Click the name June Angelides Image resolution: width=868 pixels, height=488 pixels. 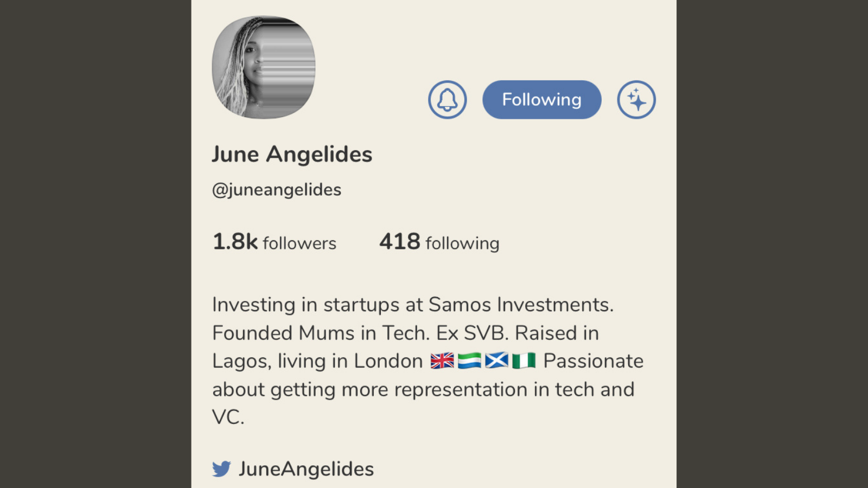point(292,154)
